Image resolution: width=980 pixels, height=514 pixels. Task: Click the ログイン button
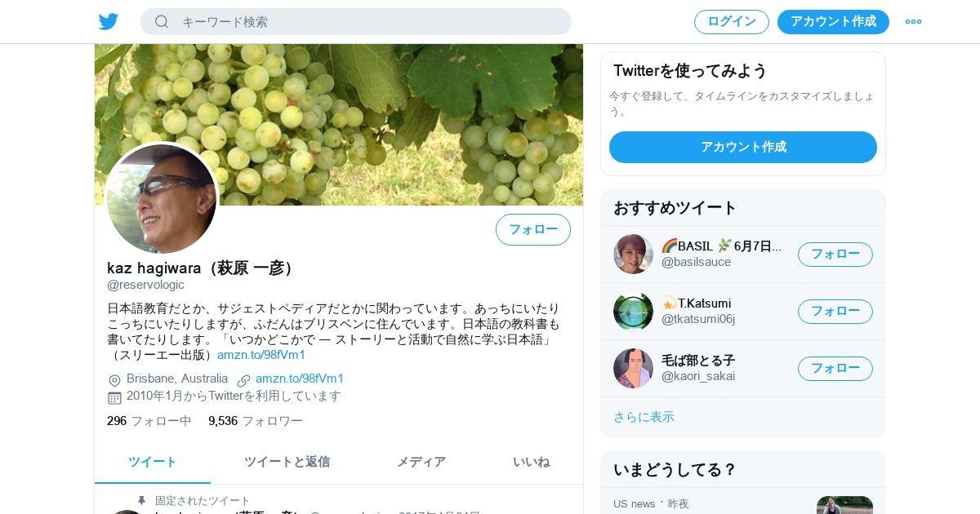732,22
